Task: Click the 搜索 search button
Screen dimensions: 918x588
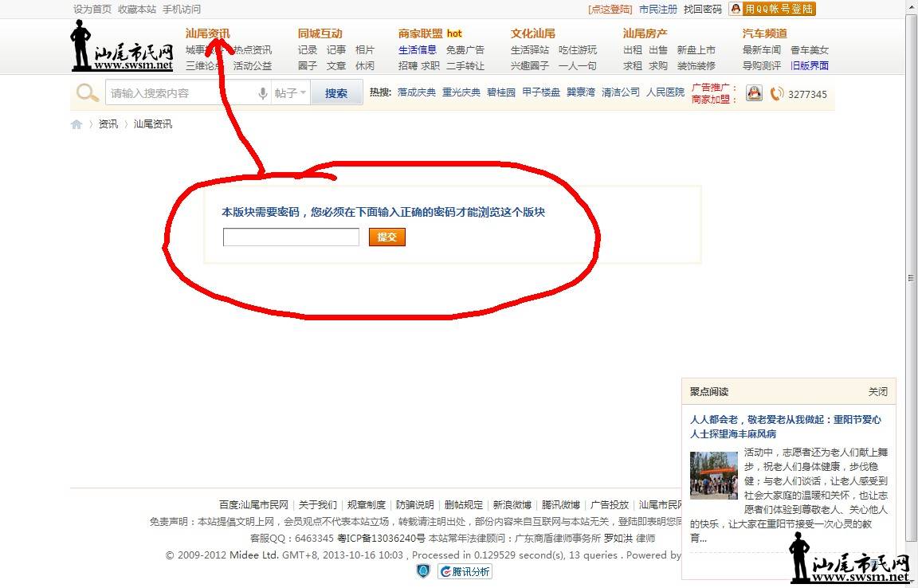Action: pos(336,93)
